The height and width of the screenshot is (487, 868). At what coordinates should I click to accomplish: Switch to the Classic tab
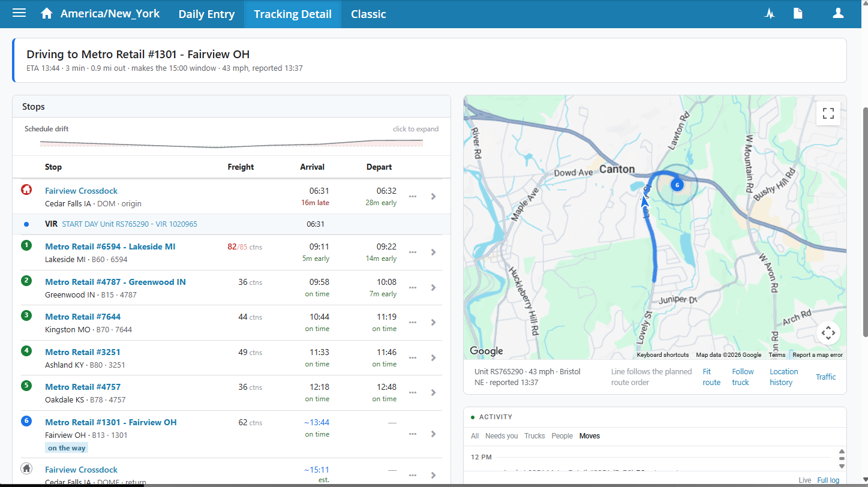click(x=368, y=14)
